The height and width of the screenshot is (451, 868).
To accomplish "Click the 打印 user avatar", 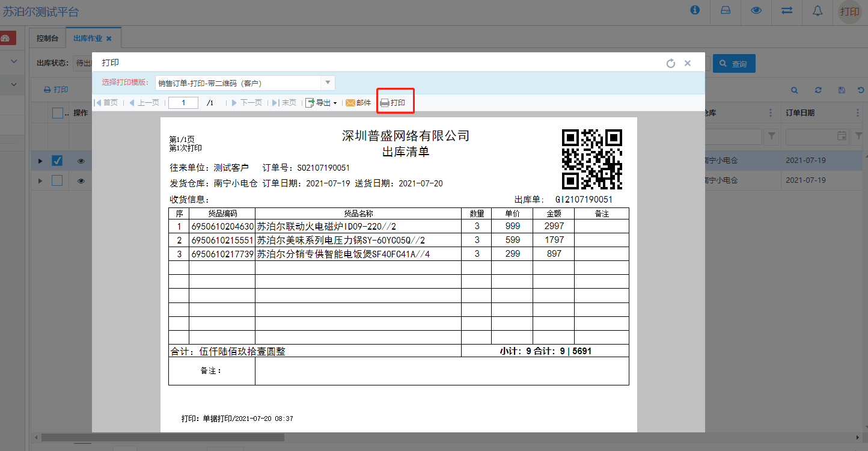I will pos(849,11).
